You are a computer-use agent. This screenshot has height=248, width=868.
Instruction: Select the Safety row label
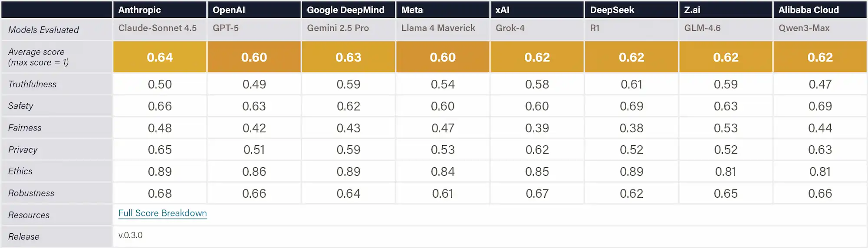[21, 106]
